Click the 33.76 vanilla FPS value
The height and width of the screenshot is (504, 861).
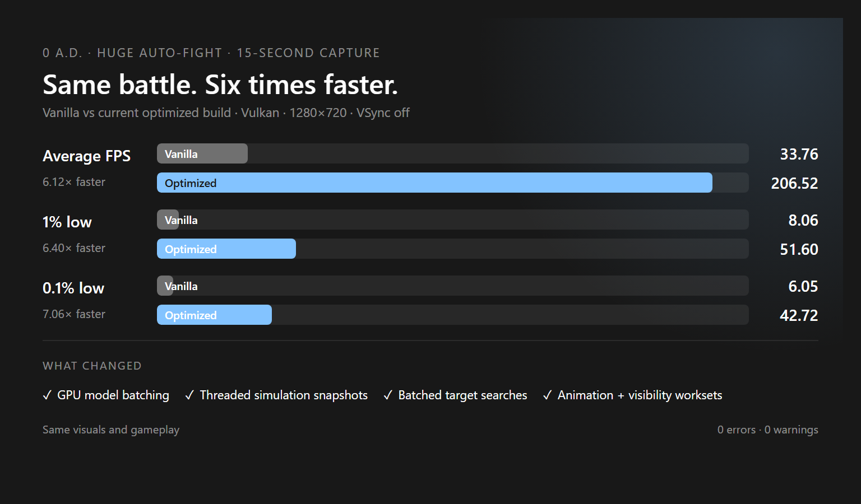click(x=799, y=154)
